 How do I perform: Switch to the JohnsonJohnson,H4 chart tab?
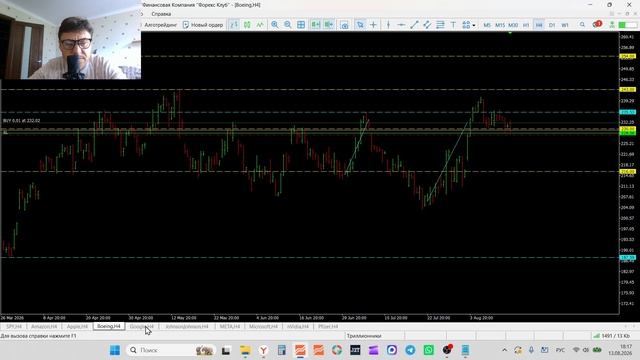[x=187, y=327]
